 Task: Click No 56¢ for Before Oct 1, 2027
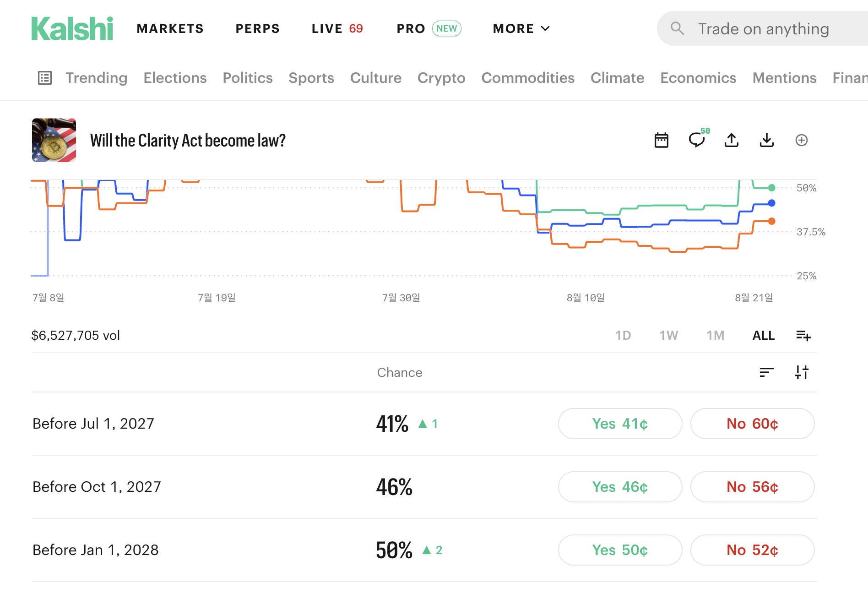(752, 487)
